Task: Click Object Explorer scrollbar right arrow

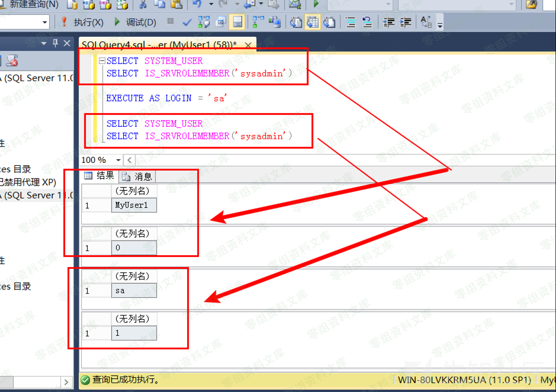Action: (66, 382)
